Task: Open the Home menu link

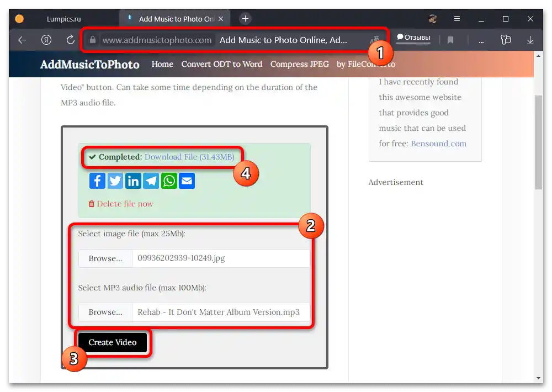Action: point(162,64)
